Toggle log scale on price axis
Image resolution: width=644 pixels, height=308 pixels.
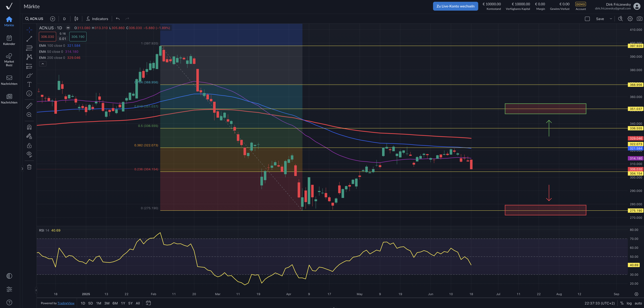[x=629, y=303]
